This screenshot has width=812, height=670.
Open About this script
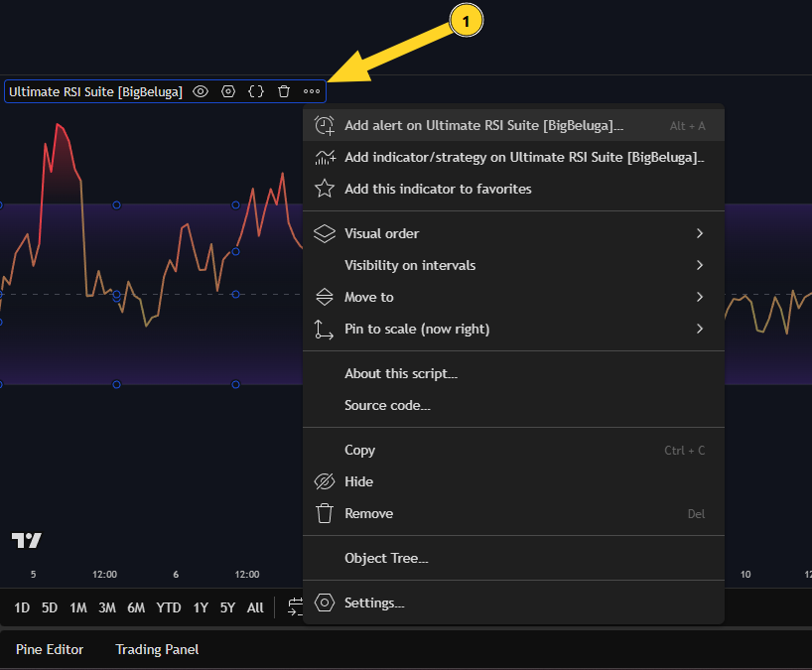coord(400,373)
